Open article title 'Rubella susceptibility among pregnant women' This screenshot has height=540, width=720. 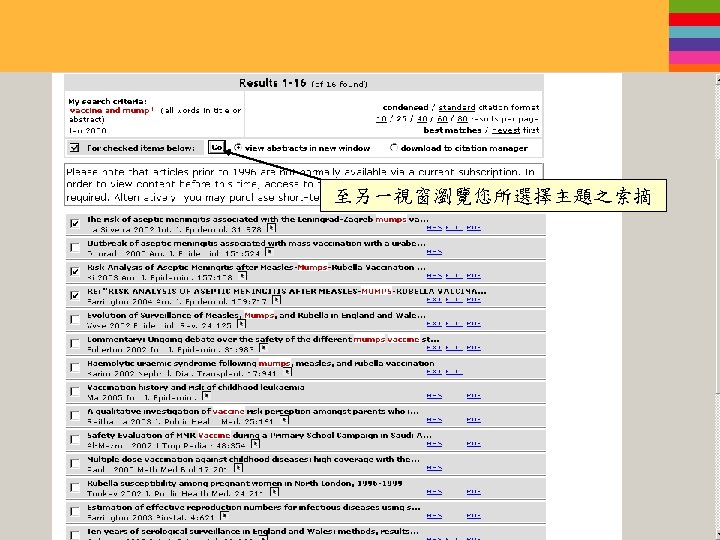[x=245, y=483]
